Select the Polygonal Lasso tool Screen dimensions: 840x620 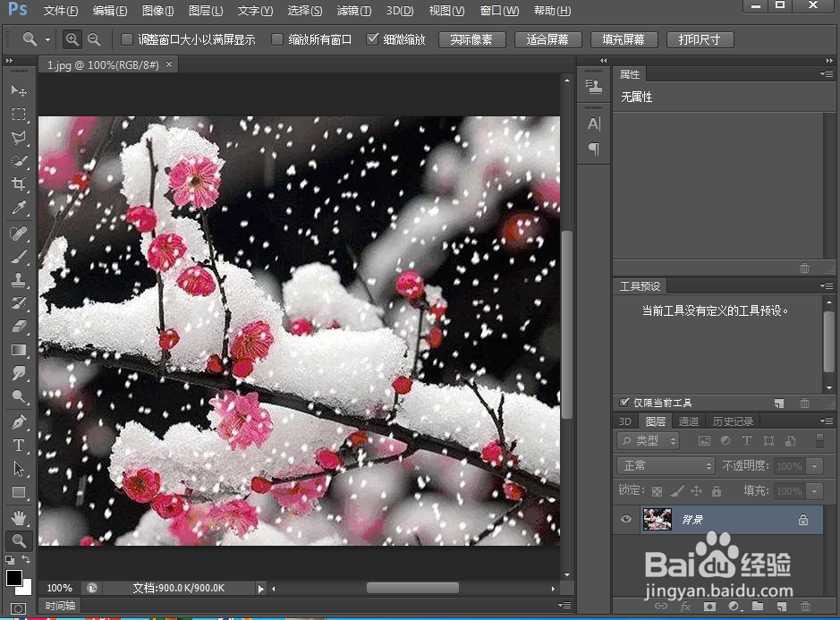(19, 138)
